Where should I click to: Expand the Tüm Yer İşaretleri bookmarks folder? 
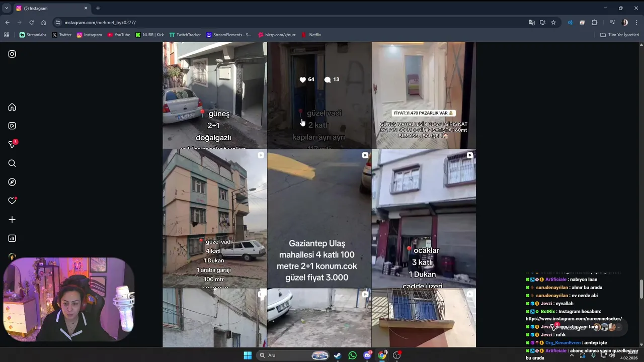(620, 35)
